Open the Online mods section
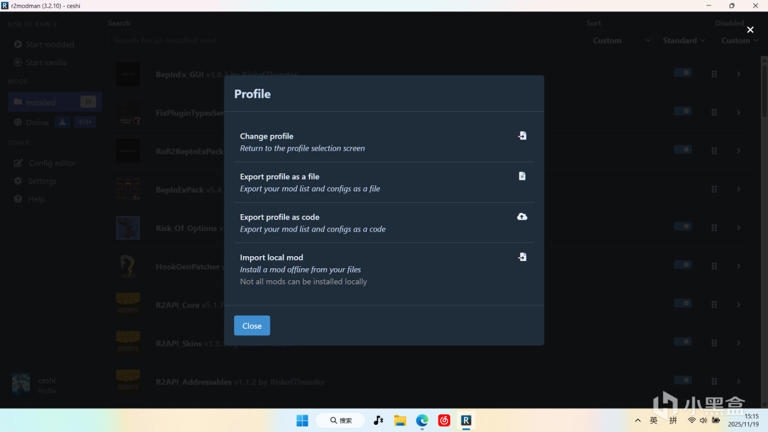The width and height of the screenshot is (768, 432). click(31, 122)
